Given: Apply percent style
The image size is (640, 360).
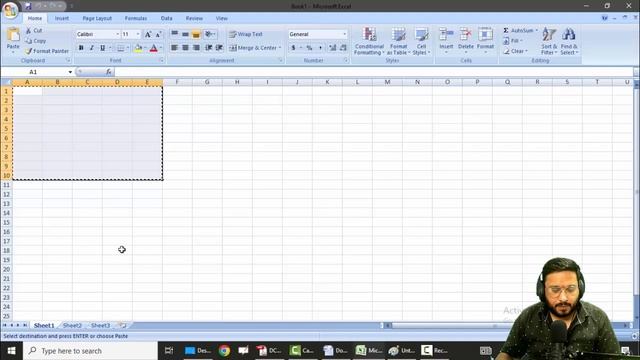Looking at the screenshot, I should (309, 48).
